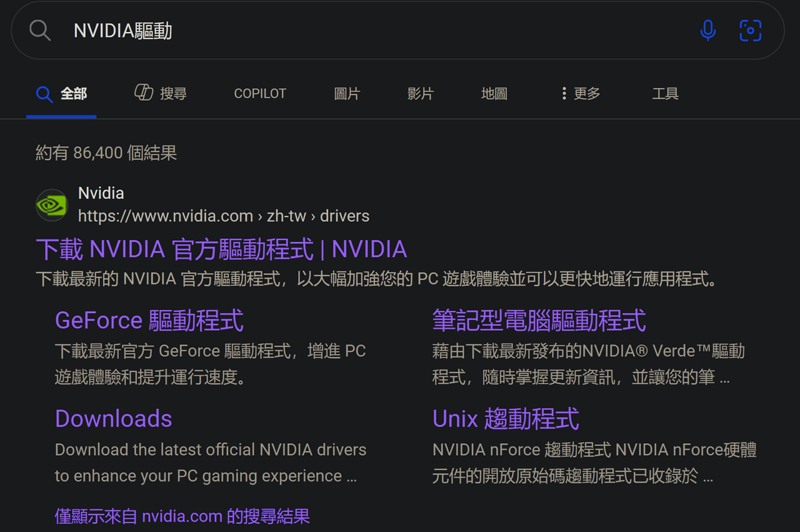Switch to the 圖片 tab
The height and width of the screenshot is (532, 800).
coord(347,94)
